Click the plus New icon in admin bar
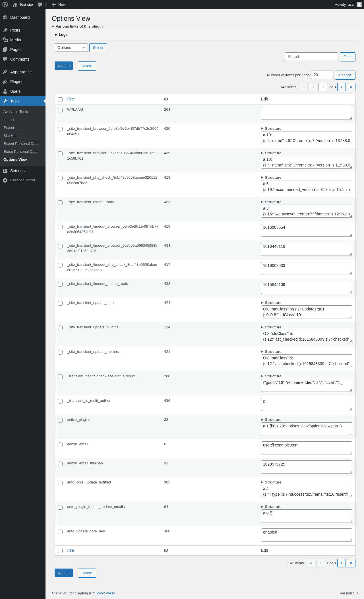This screenshot has width=364, height=599. (x=54, y=5)
